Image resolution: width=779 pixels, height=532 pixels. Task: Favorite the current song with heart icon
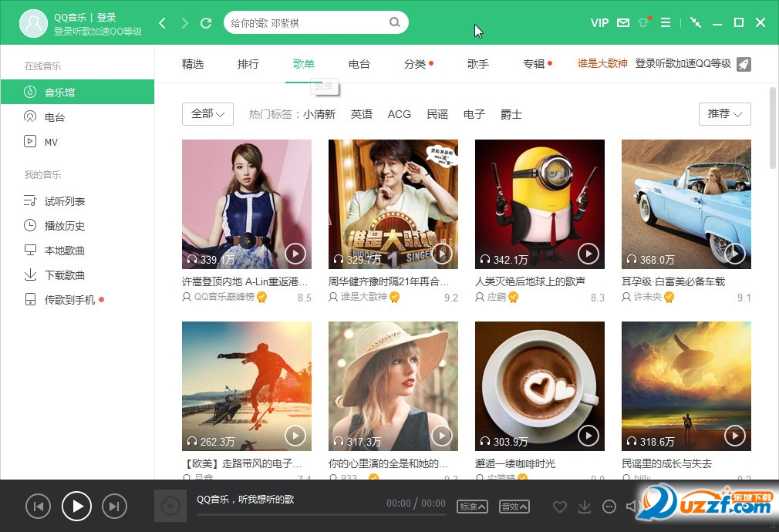pyautogui.click(x=560, y=507)
